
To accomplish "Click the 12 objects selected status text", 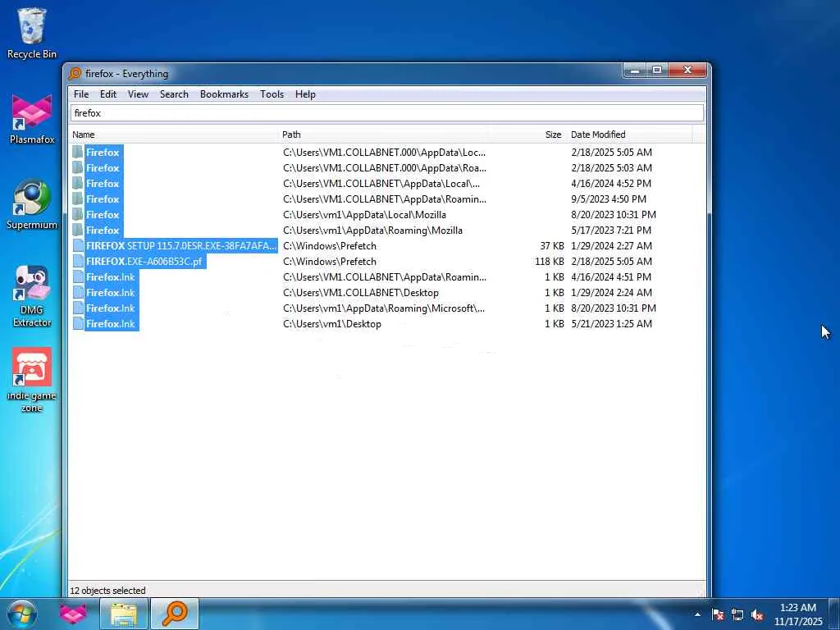I will [107, 591].
